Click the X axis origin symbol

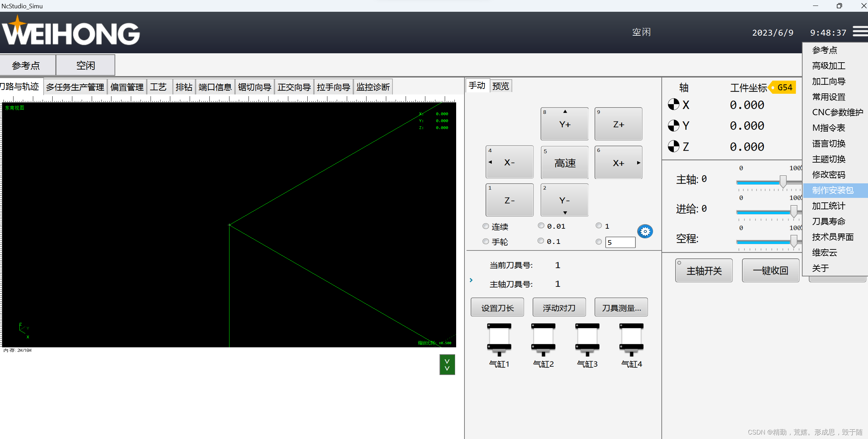coord(673,104)
